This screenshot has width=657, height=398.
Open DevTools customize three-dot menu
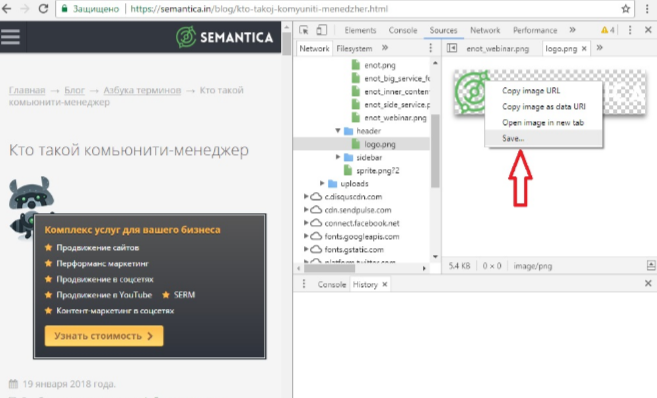(x=630, y=30)
